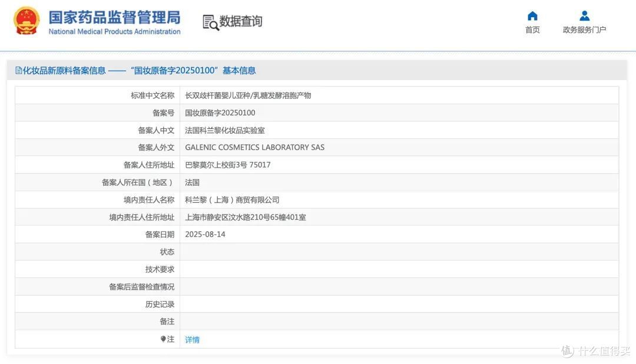636x364 pixels.
Task: Click the 备案后监督检查情况 label
Action: click(141, 286)
